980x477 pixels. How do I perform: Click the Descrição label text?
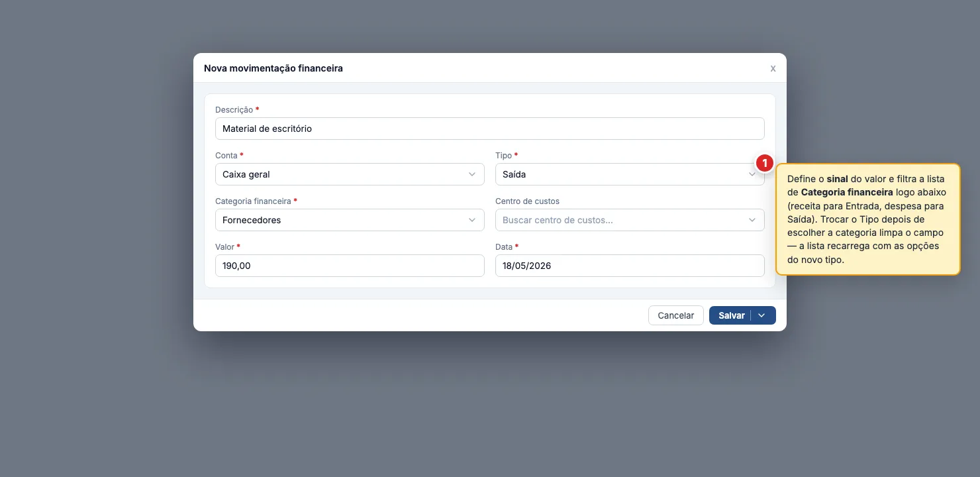[x=234, y=109]
